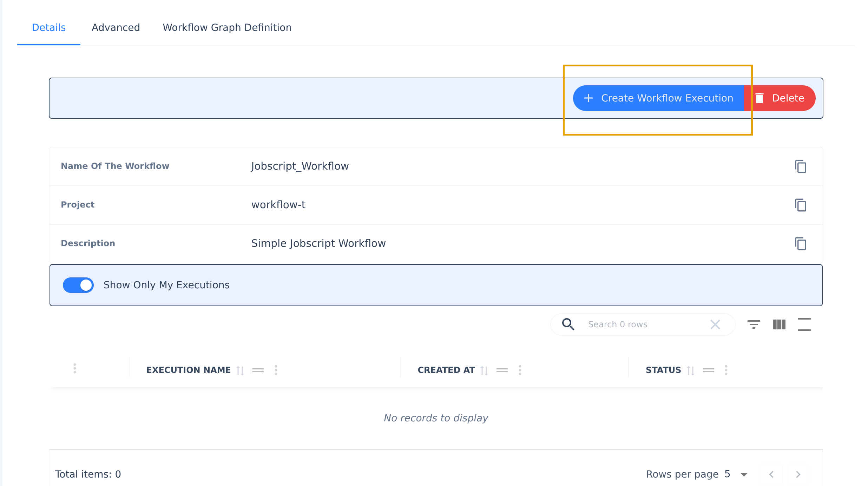Select the Simple Jobscript Workflow description text
Screen dimensions: 868x486
(x=318, y=243)
